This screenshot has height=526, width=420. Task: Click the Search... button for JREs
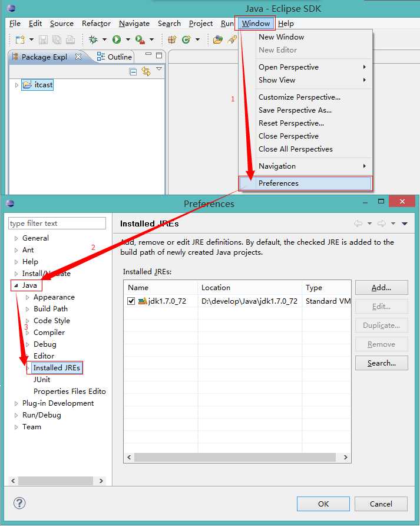[x=382, y=363]
